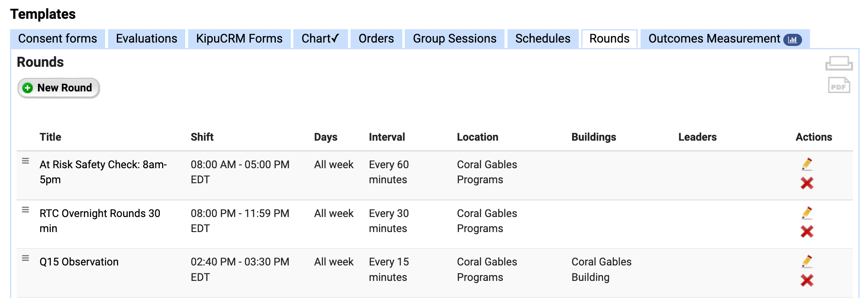Select the Q15 Observation row handle
This screenshot has height=298, width=868.
25,258
